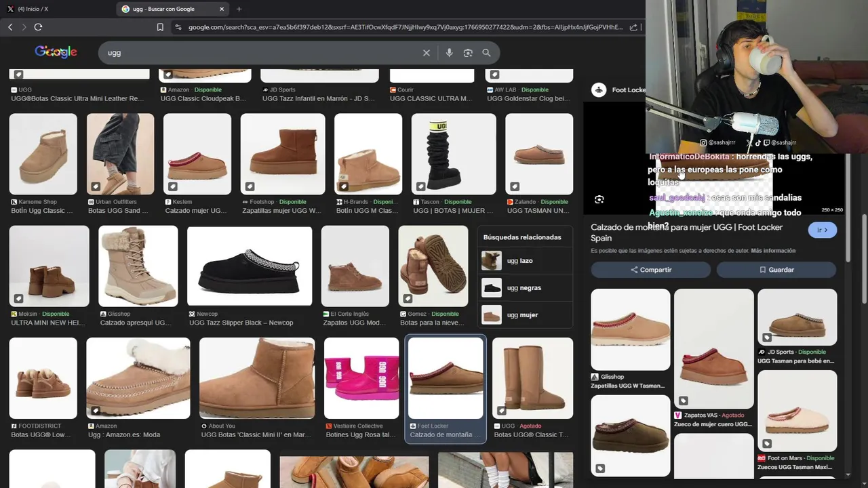The height and width of the screenshot is (488, 868).
Task: Start voice search with the microphone icon
Action: click(x=449, y=53)
